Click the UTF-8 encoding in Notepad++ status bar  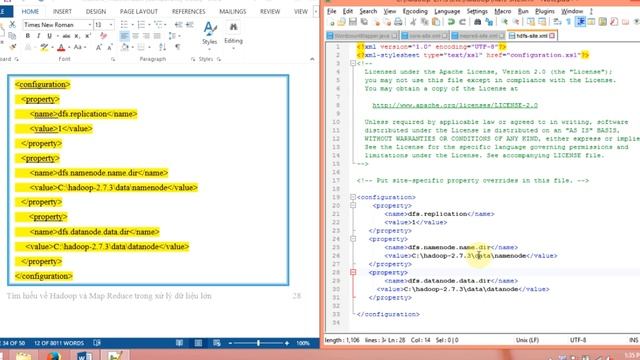coord(578,340)
